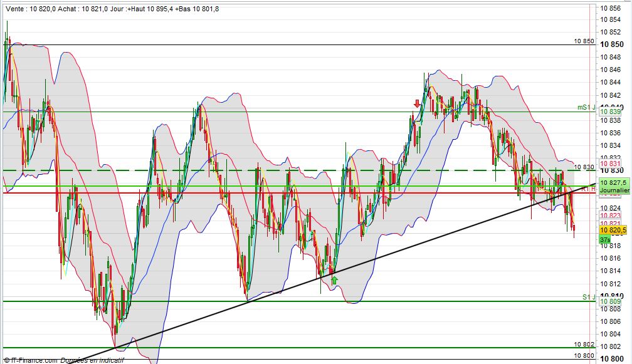Click the +Haut 10 895,4 daily high text

tap(149, 9)
